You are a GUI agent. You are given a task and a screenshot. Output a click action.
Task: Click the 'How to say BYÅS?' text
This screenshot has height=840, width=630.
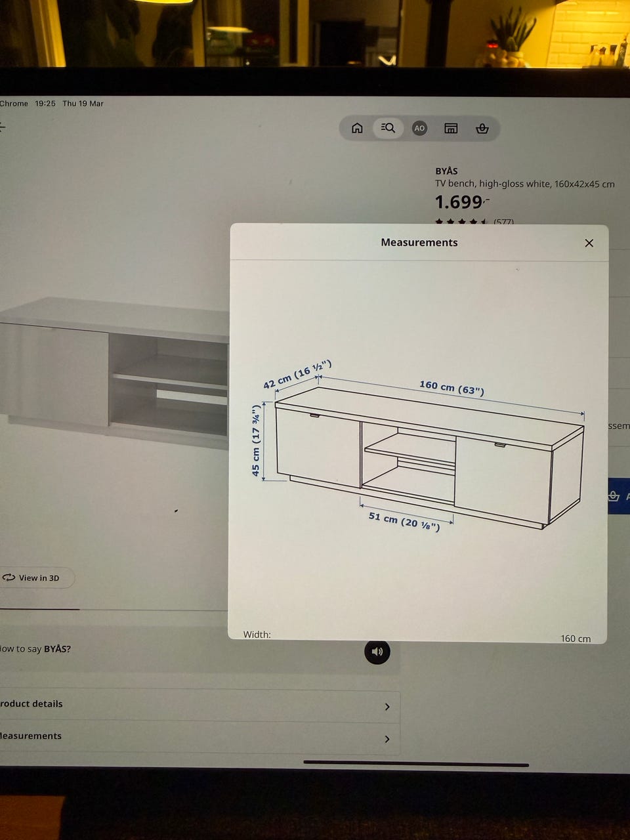click(x=35, y=649)
